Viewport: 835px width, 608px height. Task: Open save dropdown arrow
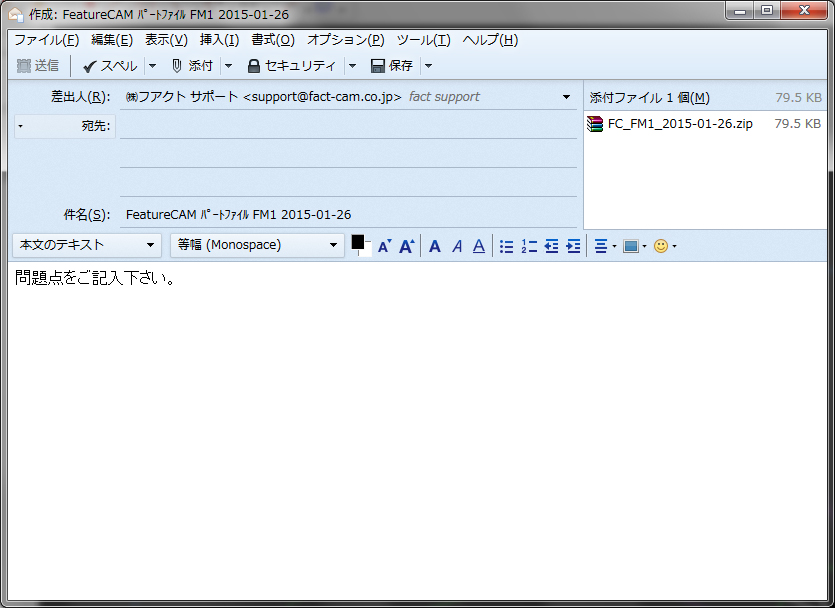pos(428,65)
